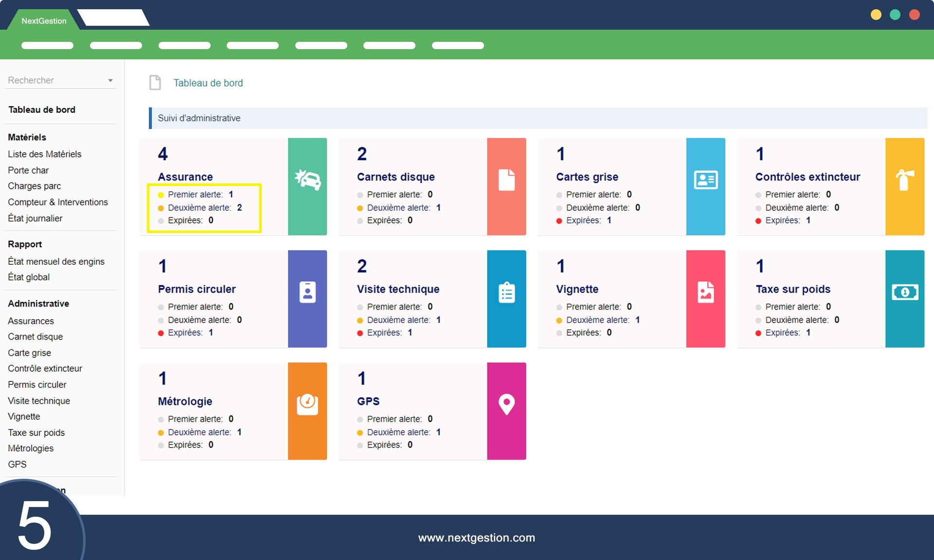The height and width of the screenshot is (560, 934).
Task: Open Compteur & Interventions page
Action: (x=58, y=202)
